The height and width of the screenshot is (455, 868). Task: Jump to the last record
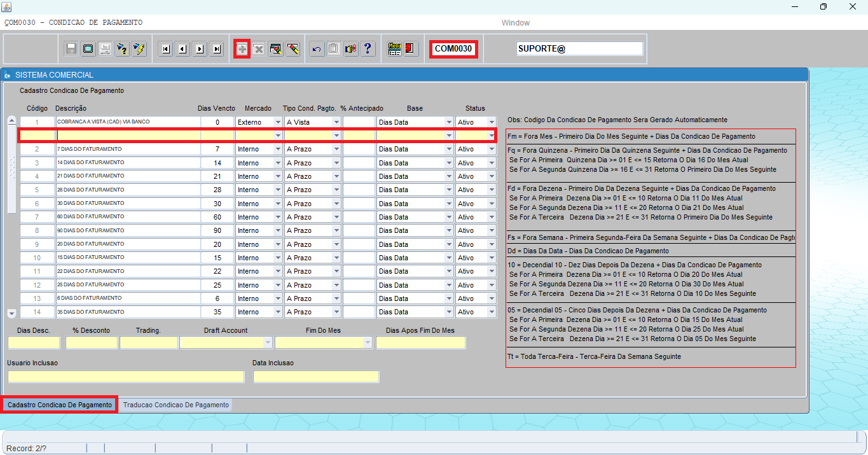tap(217, 49)
